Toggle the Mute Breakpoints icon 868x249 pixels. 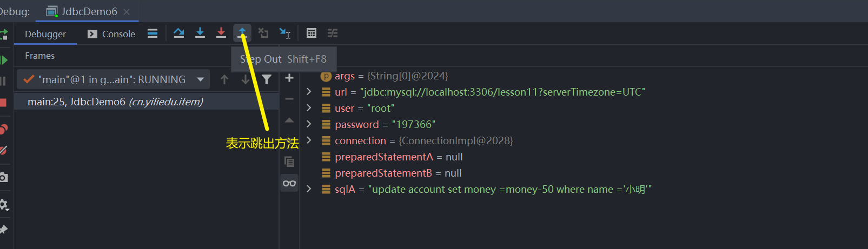point(3,151)
